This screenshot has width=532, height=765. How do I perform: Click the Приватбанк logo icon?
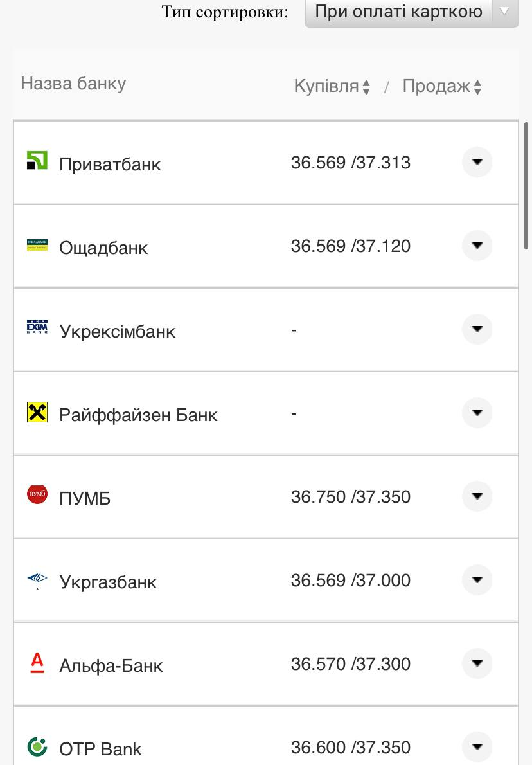[37, 161]
